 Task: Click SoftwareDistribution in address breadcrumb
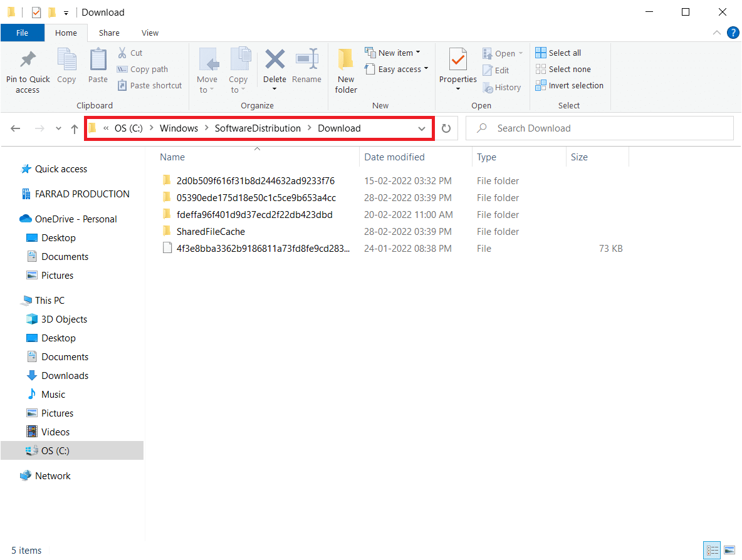coord(258,128)
